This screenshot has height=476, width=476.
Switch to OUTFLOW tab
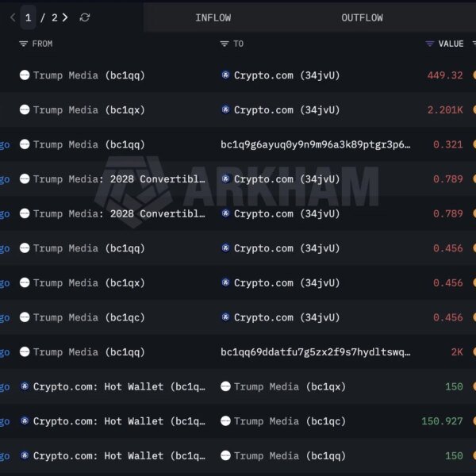(363, 17)
